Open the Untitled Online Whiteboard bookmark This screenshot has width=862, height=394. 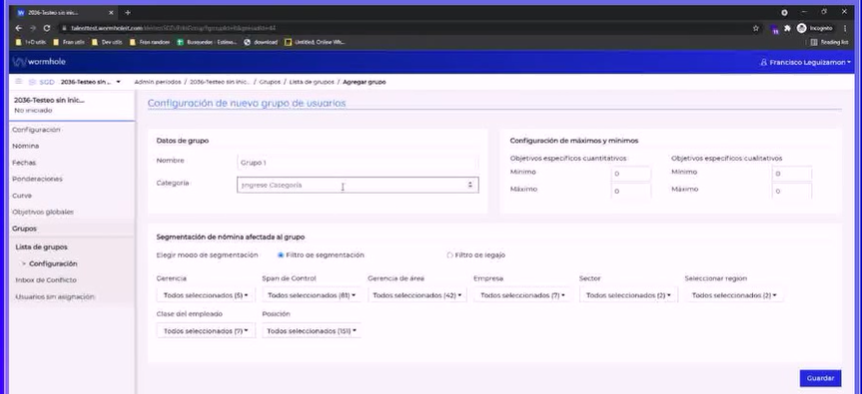click(315, 42)
